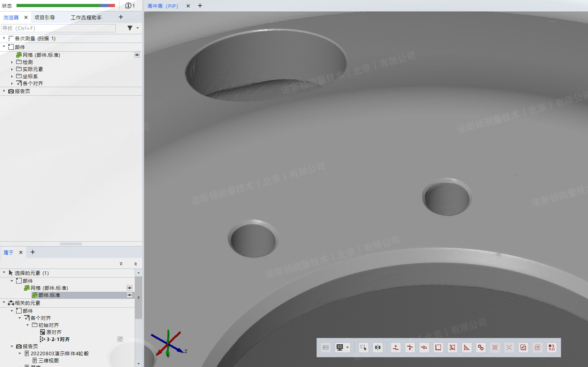This screenshot has width=588, height=367.
Task: Close the 画中画 (PIP) tab
Action: point(188,6)
